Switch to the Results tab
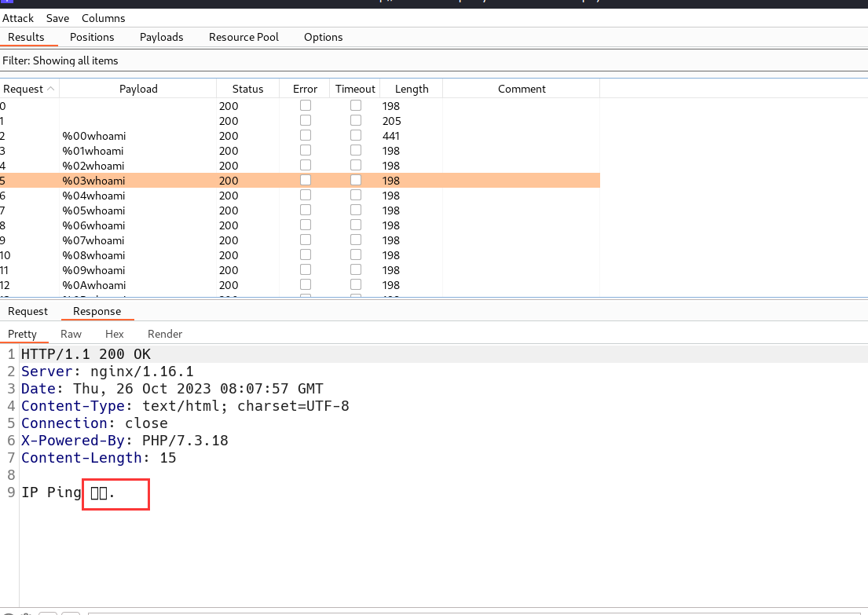 point(26,37)
